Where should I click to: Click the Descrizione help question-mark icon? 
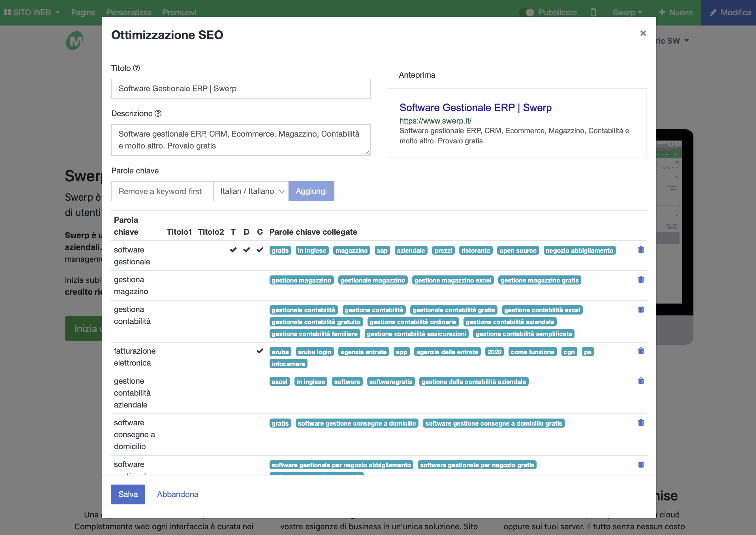pos(158,113)
